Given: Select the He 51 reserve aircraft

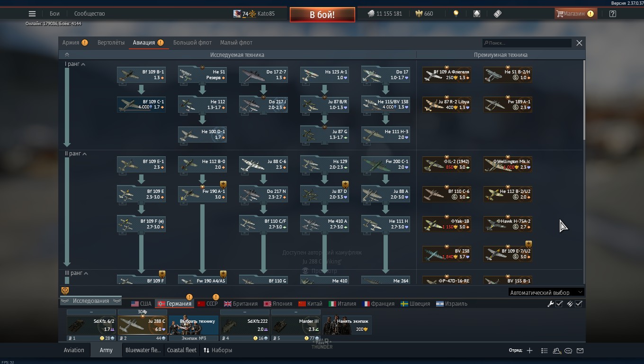Looking at the screenshot, I should pyautogui.click(x=202, y=75).
